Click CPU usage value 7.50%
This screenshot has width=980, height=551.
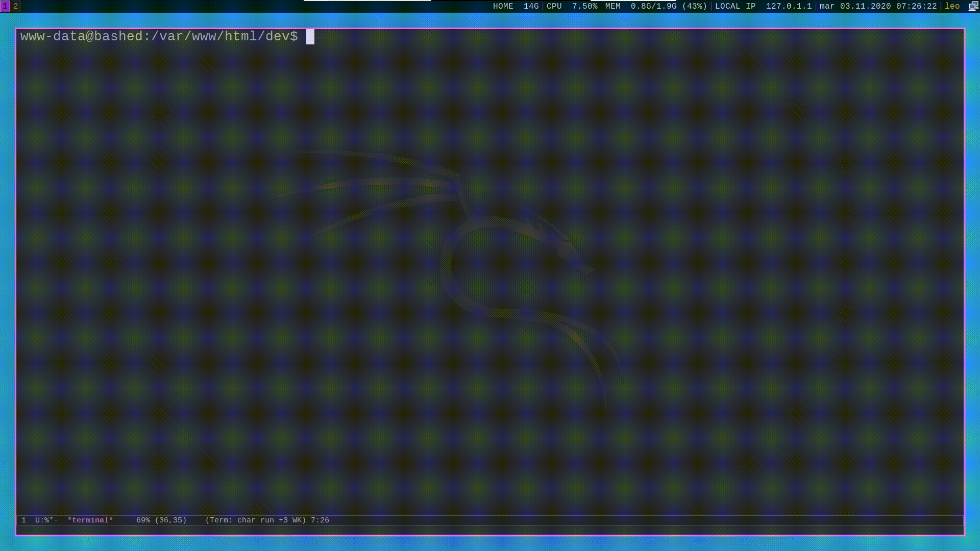coord(584,6)
